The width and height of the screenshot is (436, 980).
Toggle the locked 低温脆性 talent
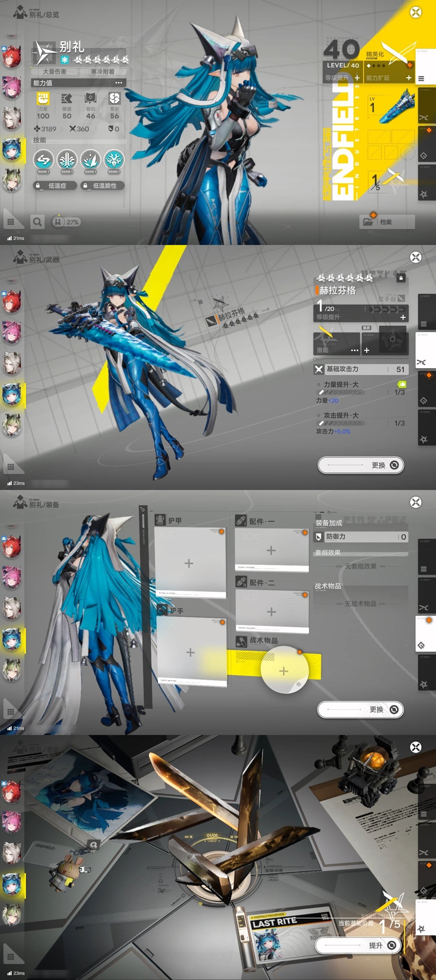[102, 186]
